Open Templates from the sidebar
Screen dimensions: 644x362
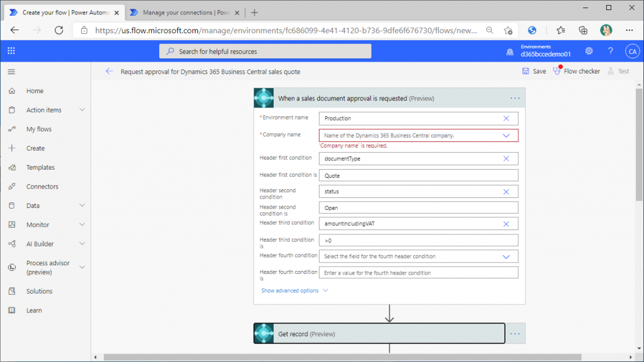tap(40, 167)
